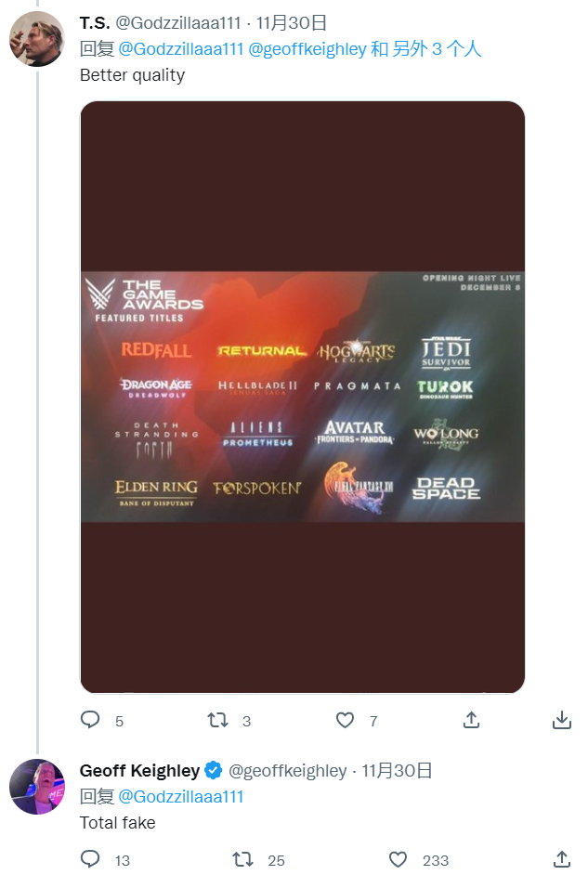This screenshot has height=875, width=588.
Task: Retweet the Better quality tweet
Action: [x=217, y=720]
